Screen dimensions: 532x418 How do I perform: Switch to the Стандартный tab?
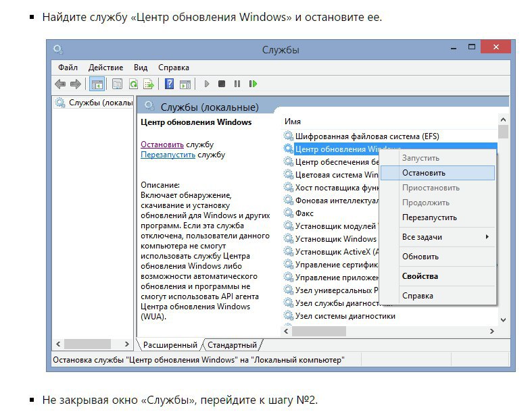click(232, 344)
